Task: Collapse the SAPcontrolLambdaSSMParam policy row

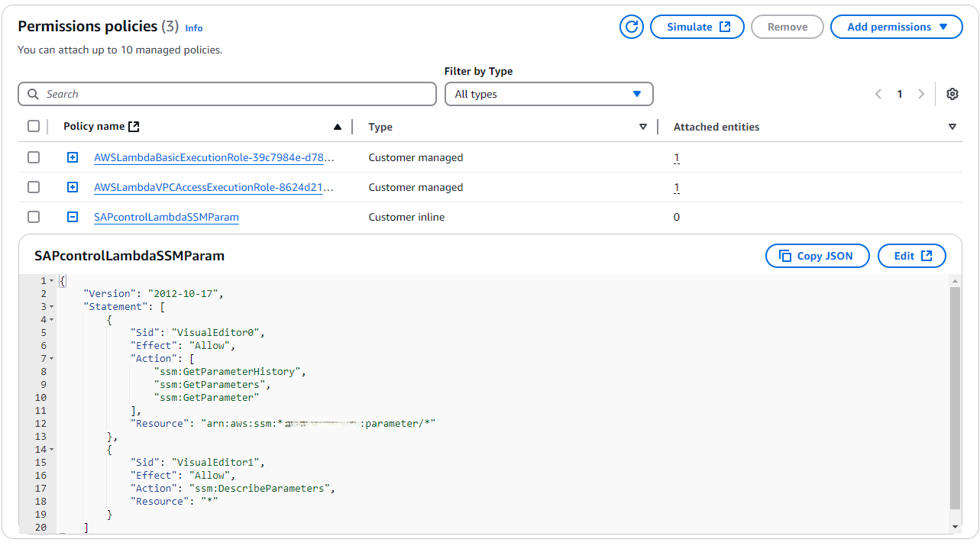Action: 73,217
